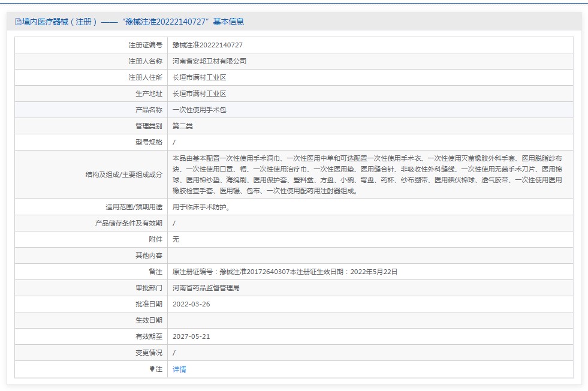The width and height of the screenshot is (588, 391).
Task: Select the expiry date 2027-05-21
Action: [x=191, y=336]
